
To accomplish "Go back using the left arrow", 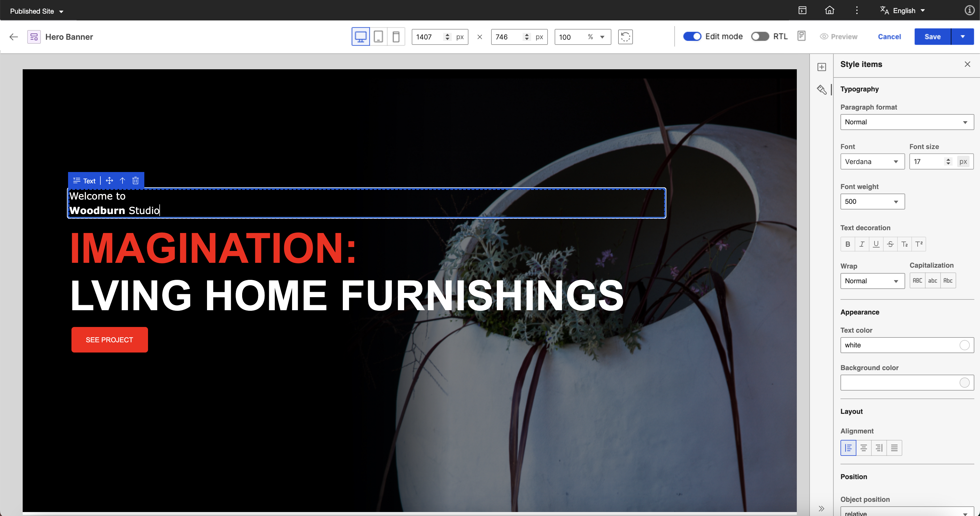I will 14,37.
